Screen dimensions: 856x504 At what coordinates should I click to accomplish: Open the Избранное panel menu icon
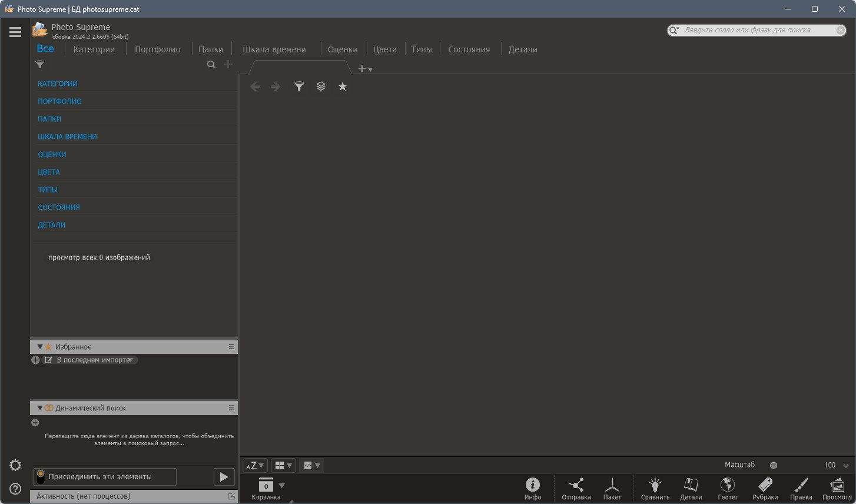[x=231, y=347]
